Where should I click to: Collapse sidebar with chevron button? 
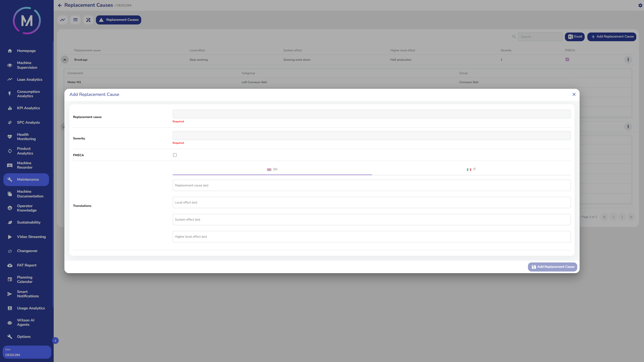55,341
